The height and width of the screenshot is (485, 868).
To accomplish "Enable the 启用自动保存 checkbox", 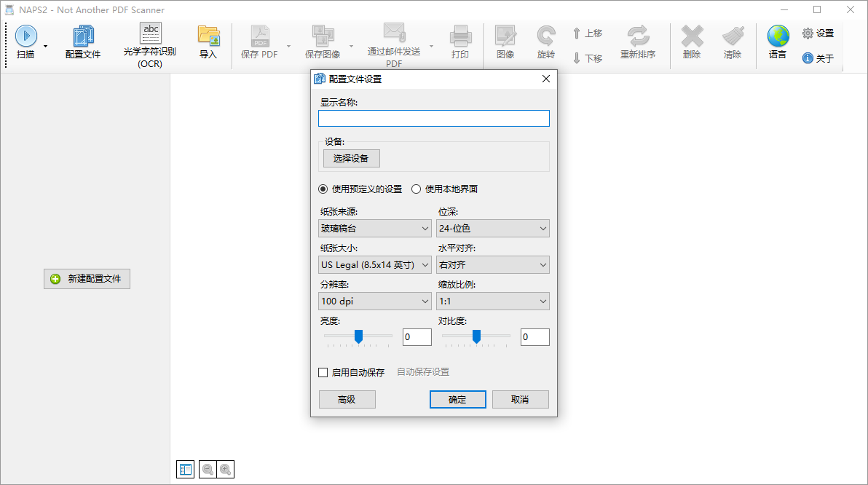I will 323,373.
